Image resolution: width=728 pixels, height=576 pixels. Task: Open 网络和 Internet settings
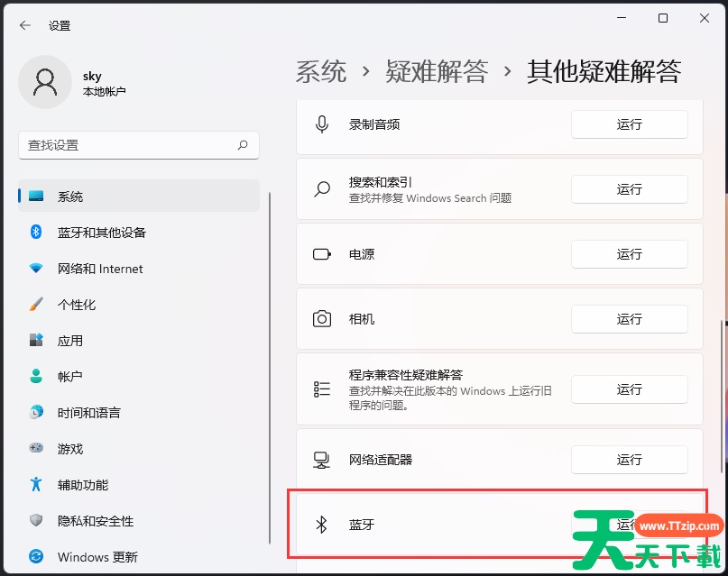[100, 269]
